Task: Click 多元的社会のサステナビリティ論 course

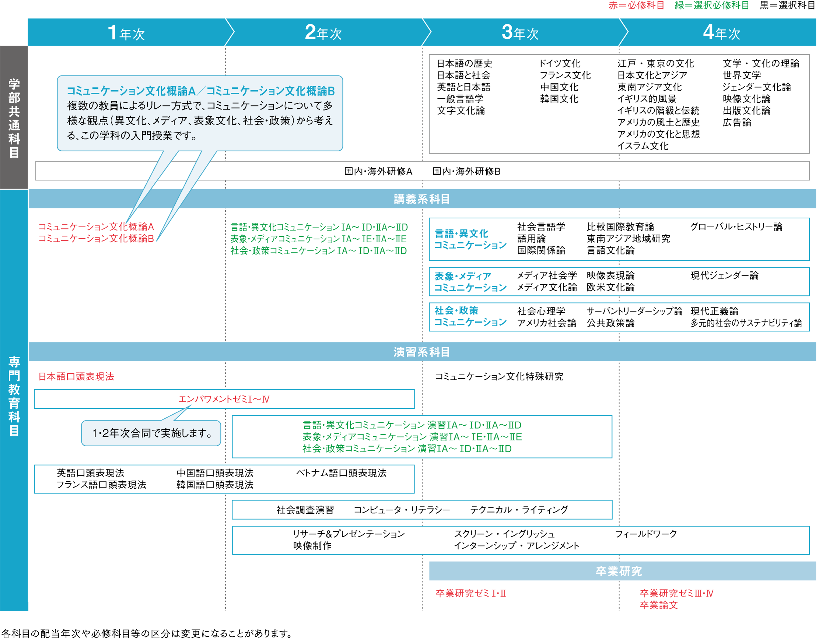Action: (746, 323)
